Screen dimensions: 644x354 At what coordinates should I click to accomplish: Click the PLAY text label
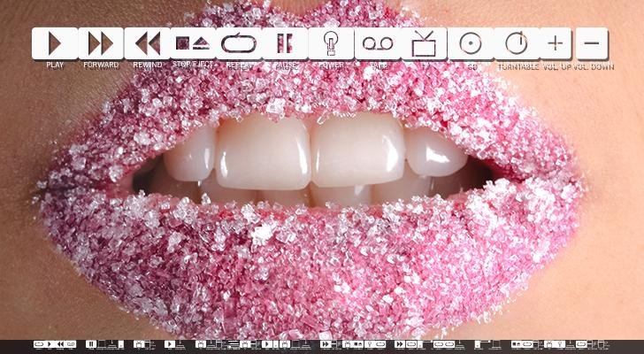click(55, 65)
